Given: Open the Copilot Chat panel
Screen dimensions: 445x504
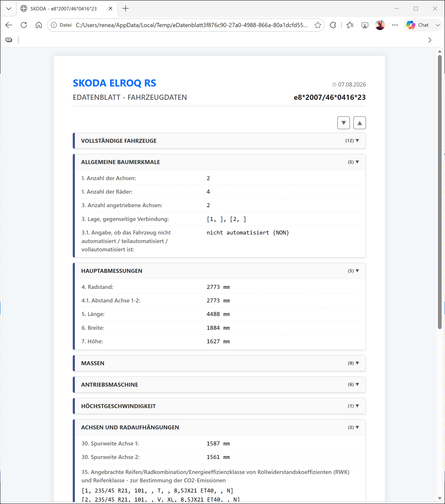Looking at the screenshot, I should click(x=418, y=25).
